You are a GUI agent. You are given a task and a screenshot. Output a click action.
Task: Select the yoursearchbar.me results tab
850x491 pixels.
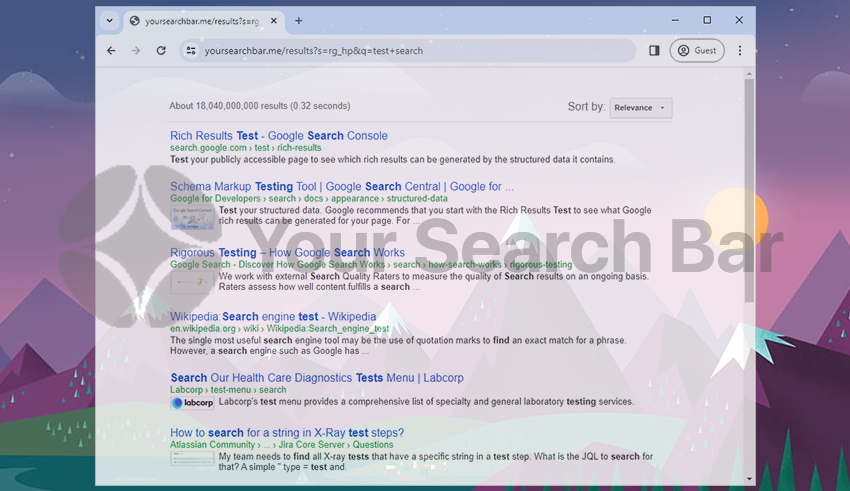[204, 21]
